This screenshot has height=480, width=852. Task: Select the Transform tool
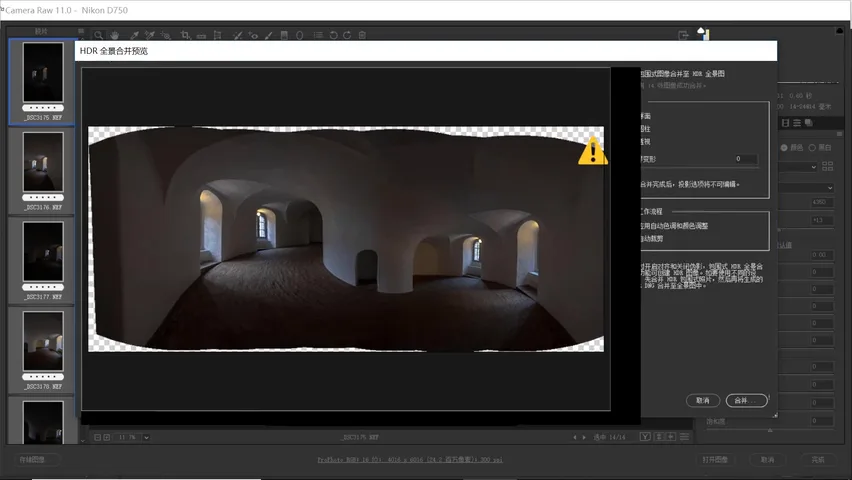pyautogui.click(x=217, y=35)
